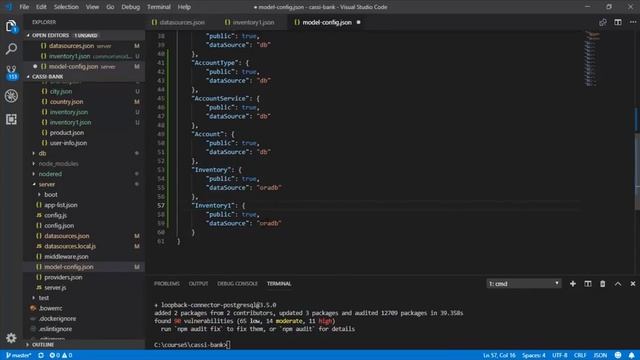Expand the test folder

(x=44, y=298)
